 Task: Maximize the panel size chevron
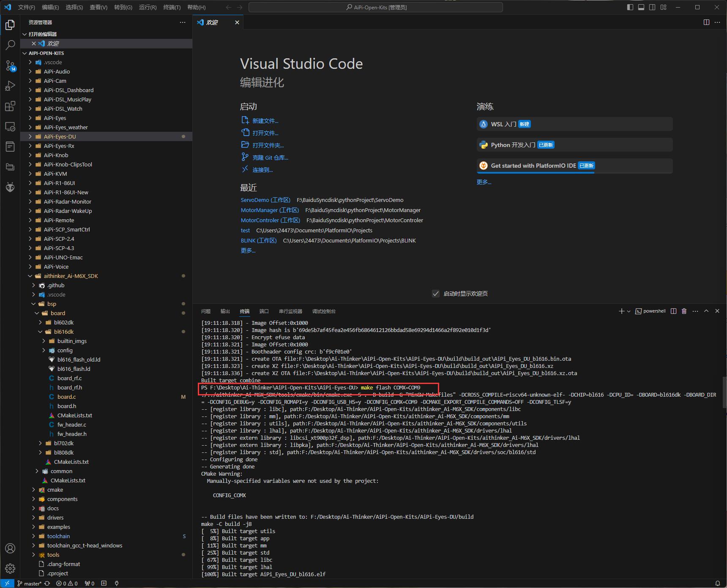(x=706, y=311)
